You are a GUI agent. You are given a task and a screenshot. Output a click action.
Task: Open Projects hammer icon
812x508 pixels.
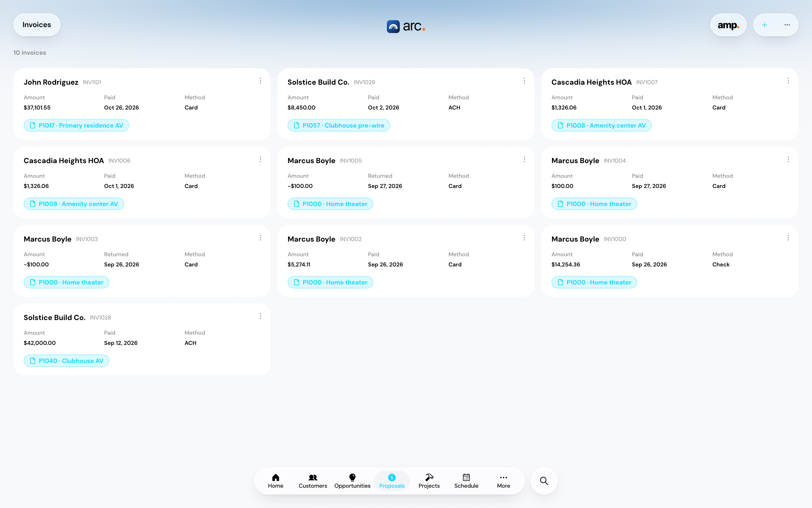(429, 478)
